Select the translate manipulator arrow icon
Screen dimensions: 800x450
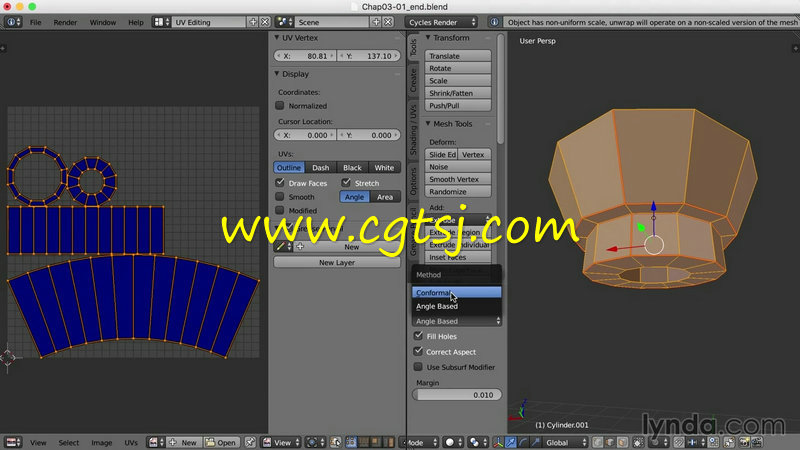coord(511,442)
